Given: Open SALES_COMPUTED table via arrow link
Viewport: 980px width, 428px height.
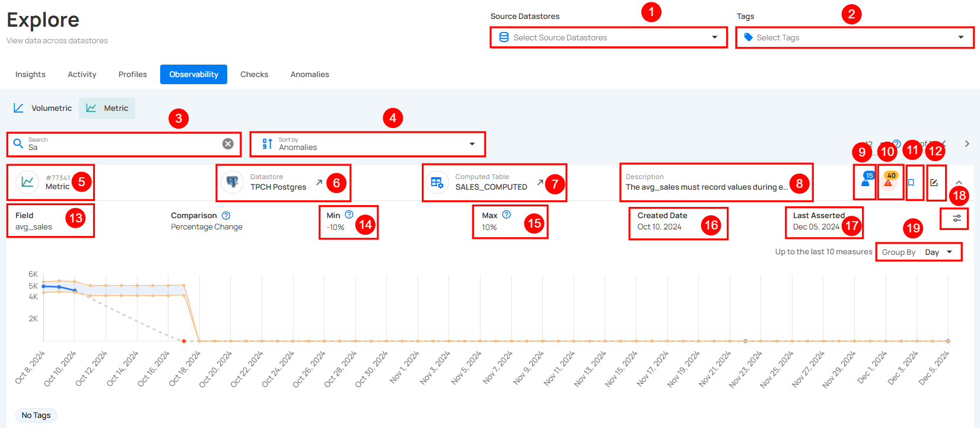Looking at the screenshot, I should click(540, 183).
